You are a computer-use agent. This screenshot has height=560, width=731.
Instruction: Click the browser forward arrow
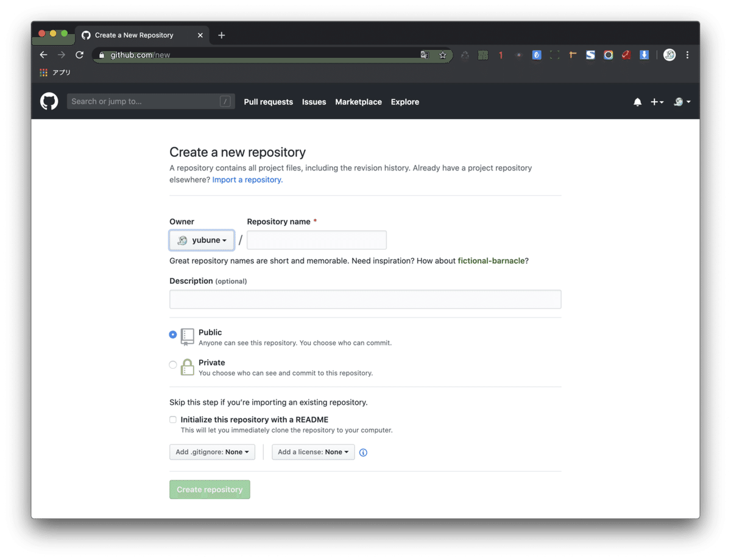click(62, 55)
